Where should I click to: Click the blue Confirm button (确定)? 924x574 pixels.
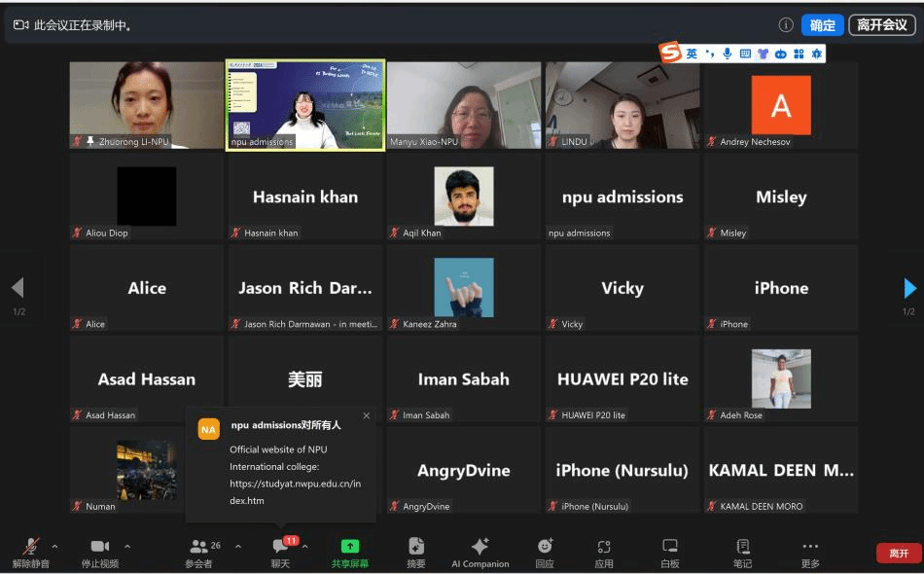(822, 25)
